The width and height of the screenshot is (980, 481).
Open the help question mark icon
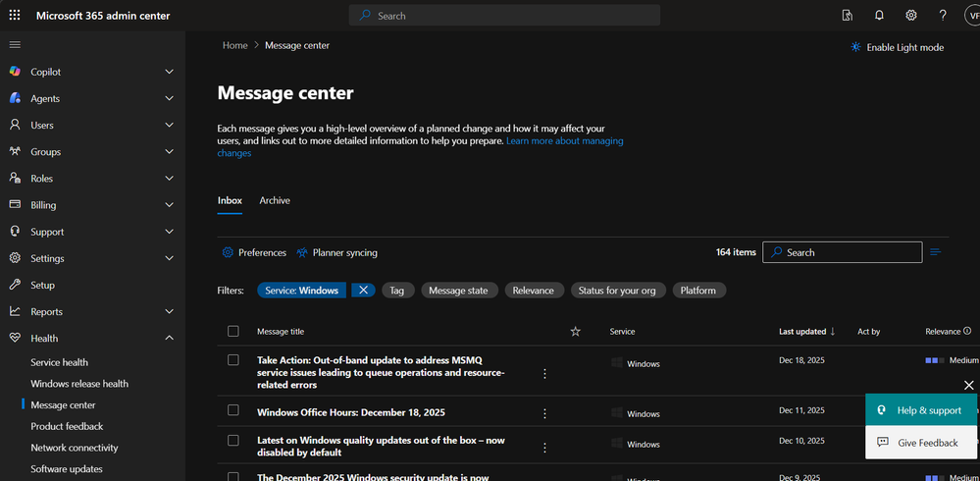[943, 16]
